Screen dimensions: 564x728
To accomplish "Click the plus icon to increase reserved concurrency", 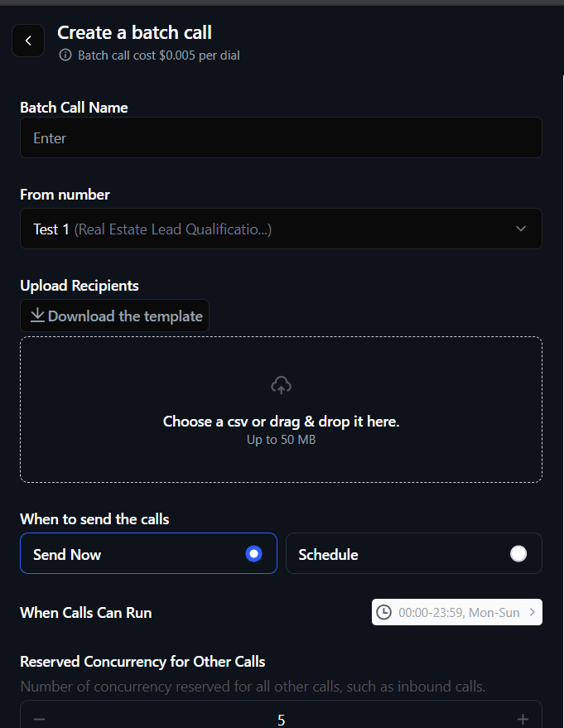I will pyautogui.click(x=523, y=719).
